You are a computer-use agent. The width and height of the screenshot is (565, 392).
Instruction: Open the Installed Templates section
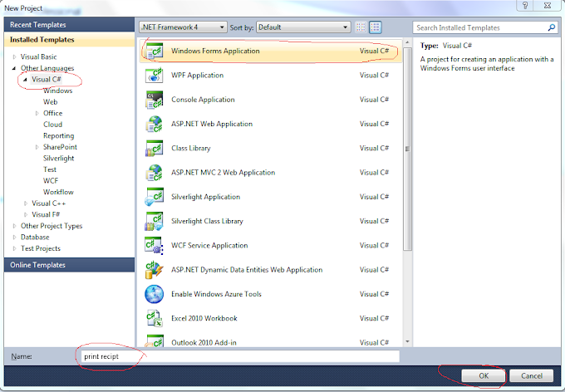point(69,40)
